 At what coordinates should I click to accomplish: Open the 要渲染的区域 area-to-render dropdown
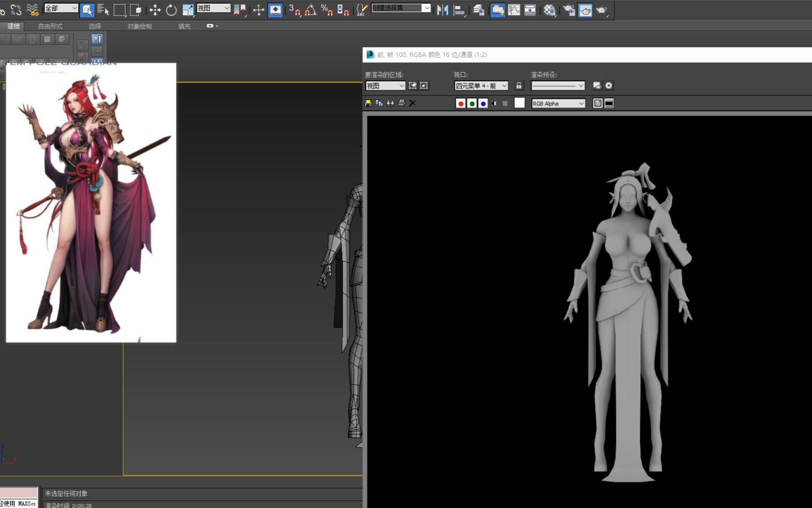click(x=385, y=86)
